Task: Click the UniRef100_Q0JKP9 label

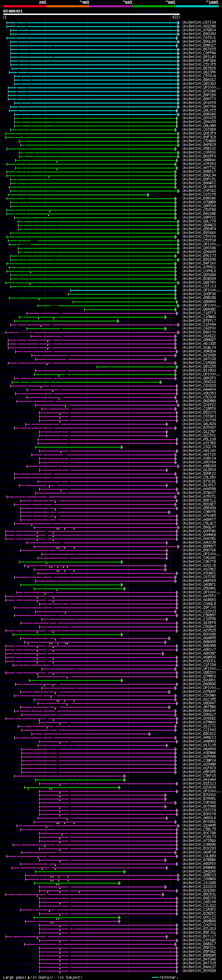Action: pos(199,187)
